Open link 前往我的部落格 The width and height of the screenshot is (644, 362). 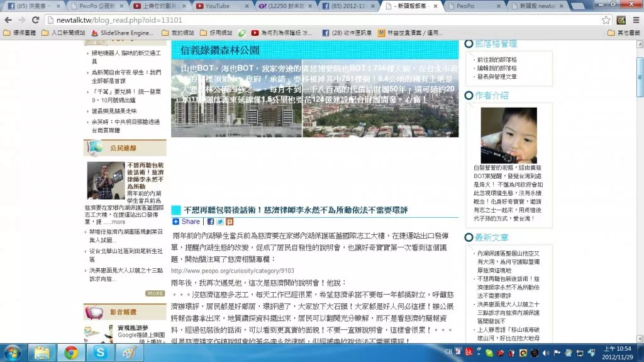pyautogui.click(x=497, y=60)
